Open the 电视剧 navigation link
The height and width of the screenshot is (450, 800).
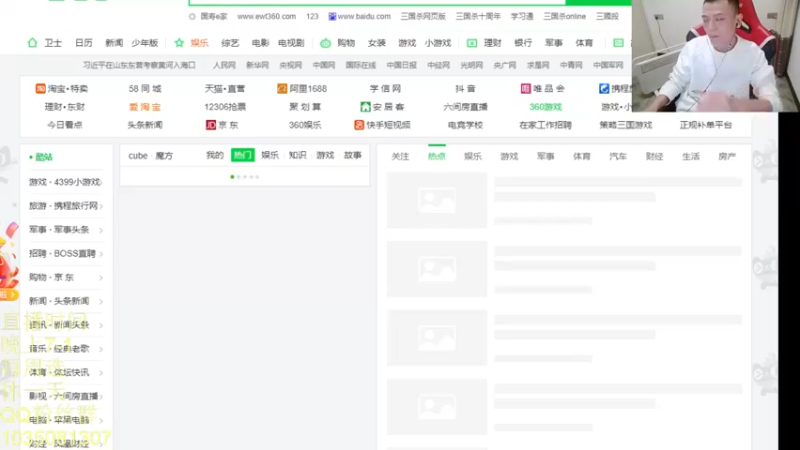(291, 43)
